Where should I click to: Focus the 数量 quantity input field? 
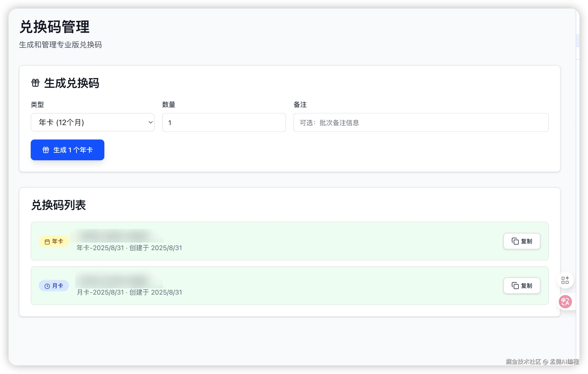coord(224,122)
